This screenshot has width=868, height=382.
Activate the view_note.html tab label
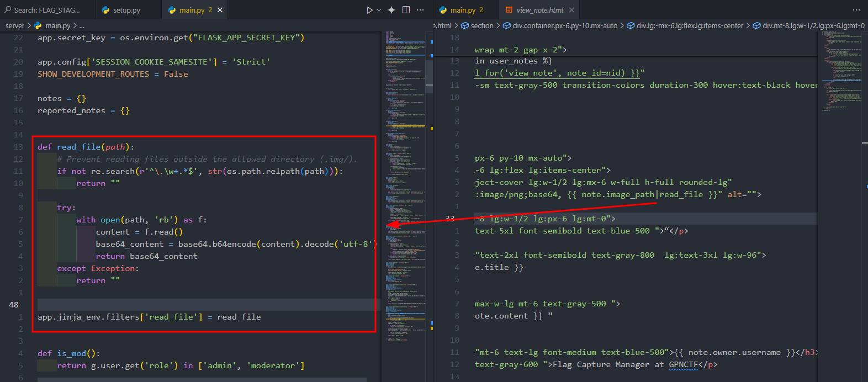click(x=540, y=10)
